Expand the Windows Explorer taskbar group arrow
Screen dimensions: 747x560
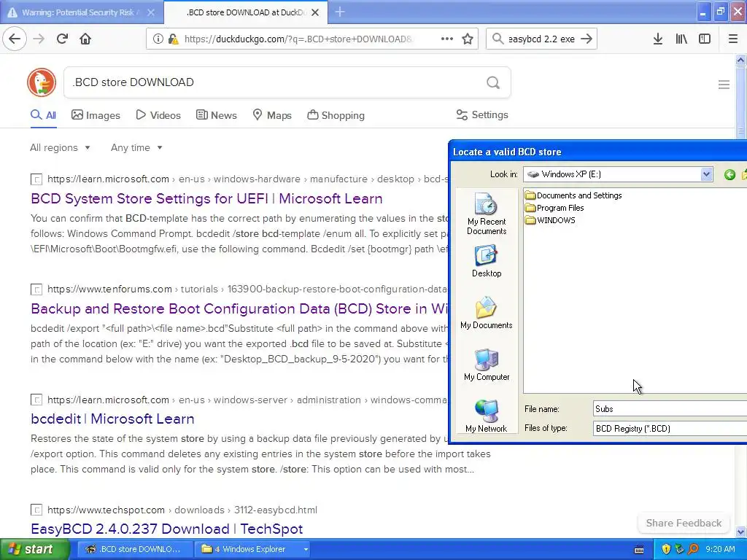coord(306,549)
